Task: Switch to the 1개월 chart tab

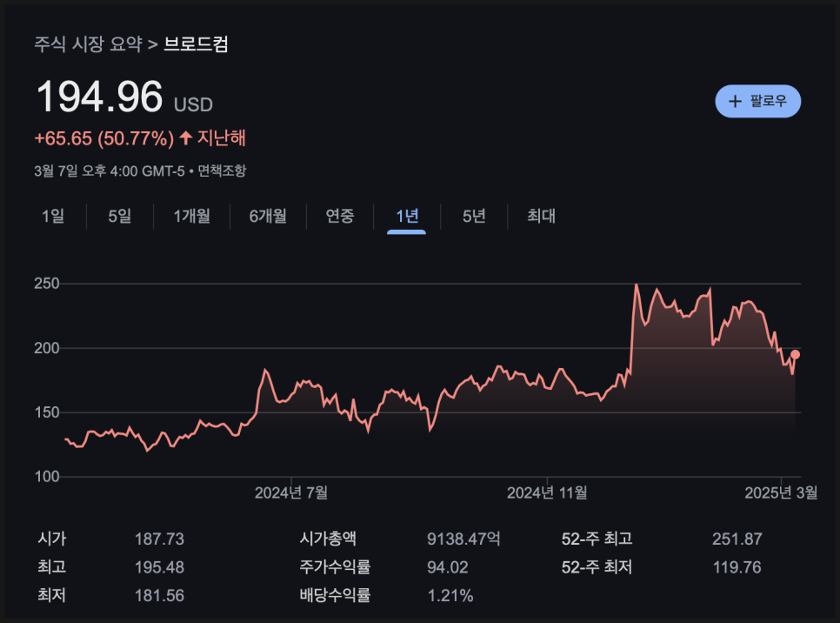Action: [x=191, y=216]
